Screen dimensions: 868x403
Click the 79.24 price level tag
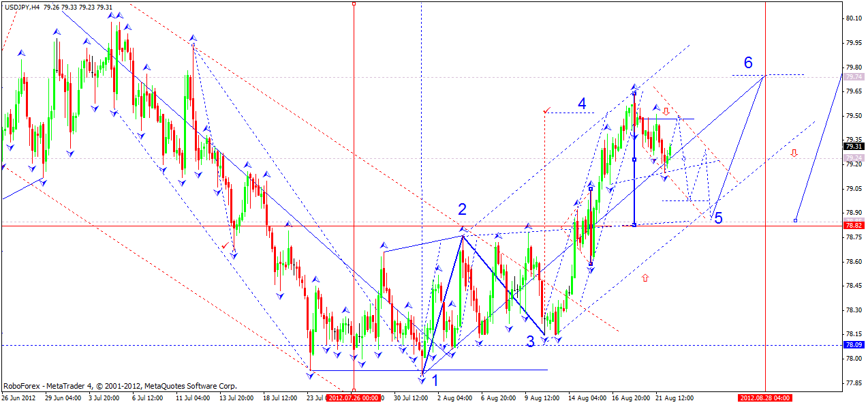854,158
